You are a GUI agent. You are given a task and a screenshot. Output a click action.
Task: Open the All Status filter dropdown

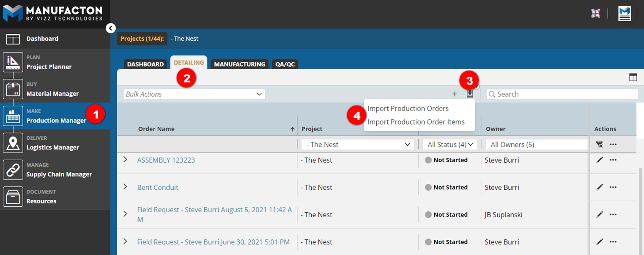point(450,144)
